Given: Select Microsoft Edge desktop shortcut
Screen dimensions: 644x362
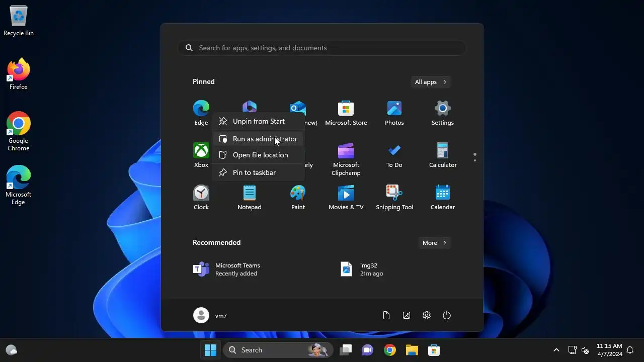Looking at the screenshot, I should (19, 186).
